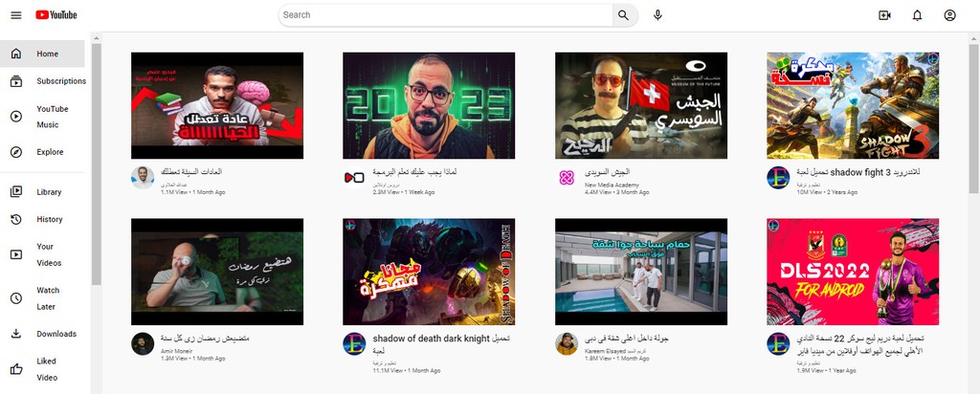Open Explore from sidebar
This screenshot has width=980, height=394.
click(x=42, y=152)
